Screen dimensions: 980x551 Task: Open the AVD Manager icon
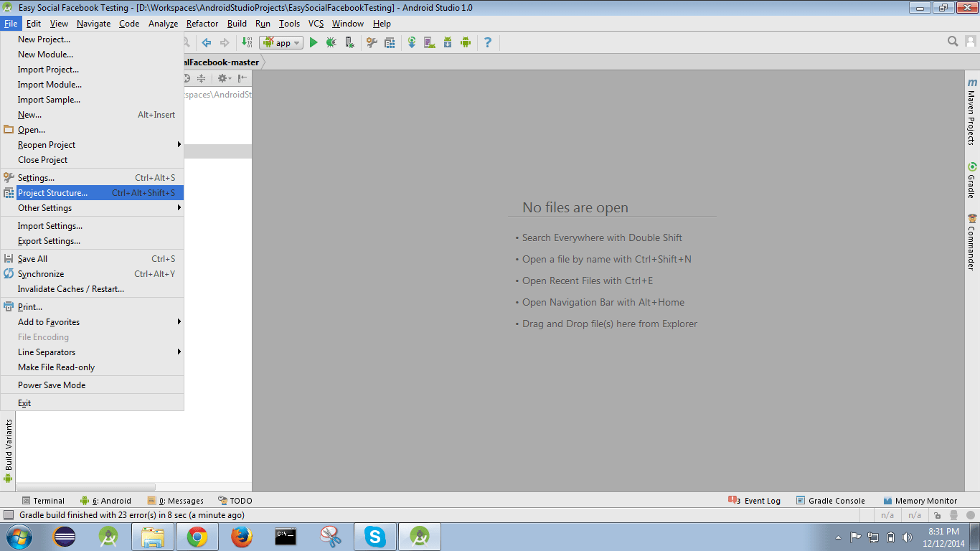(x=429, y=42)
